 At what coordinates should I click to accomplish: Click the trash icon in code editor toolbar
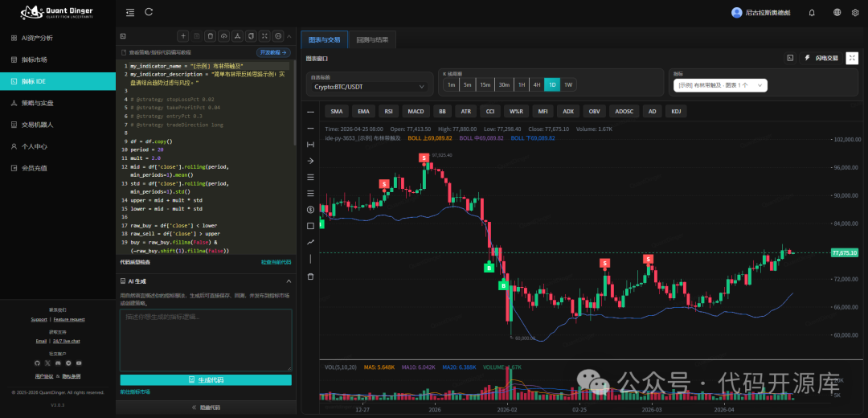click(211, 36)
